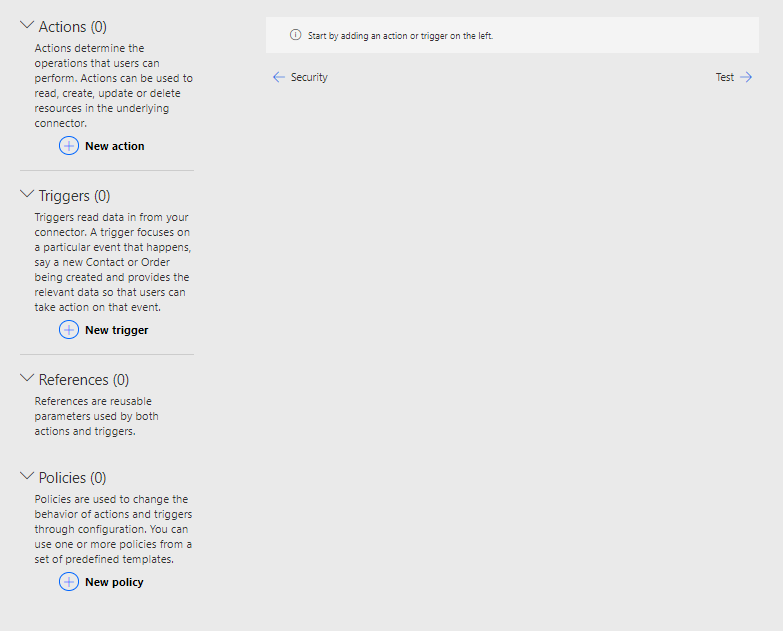Click the plus icon for New policy

[69, 582]
